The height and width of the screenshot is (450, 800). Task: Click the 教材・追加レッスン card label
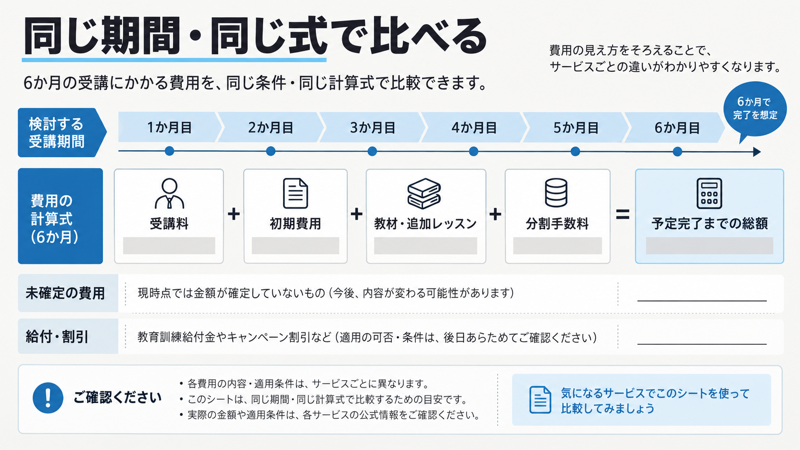point(426,223)
